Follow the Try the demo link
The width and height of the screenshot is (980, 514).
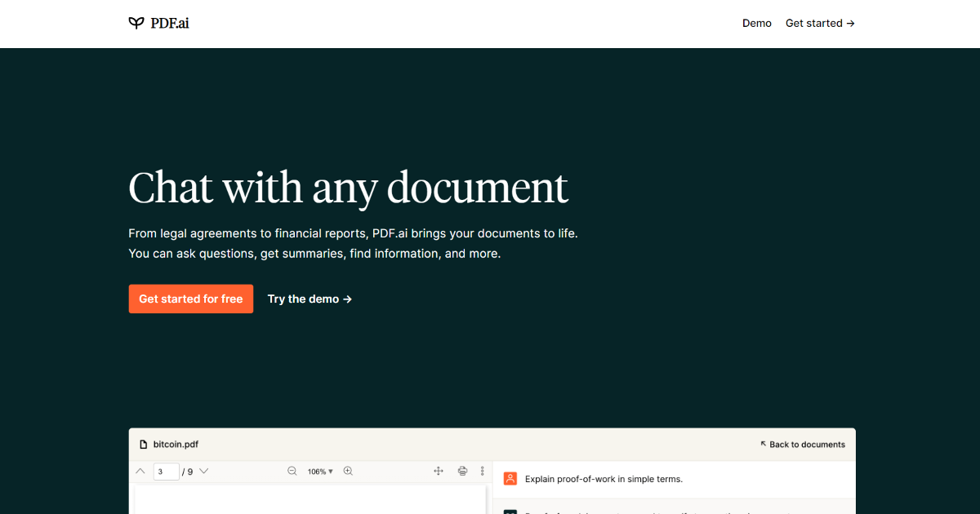coord(309,299)
